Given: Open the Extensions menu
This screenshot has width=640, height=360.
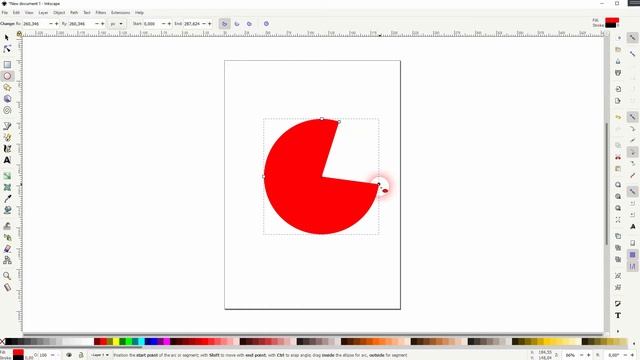Looking at the screenshot, I should [120, 13].
